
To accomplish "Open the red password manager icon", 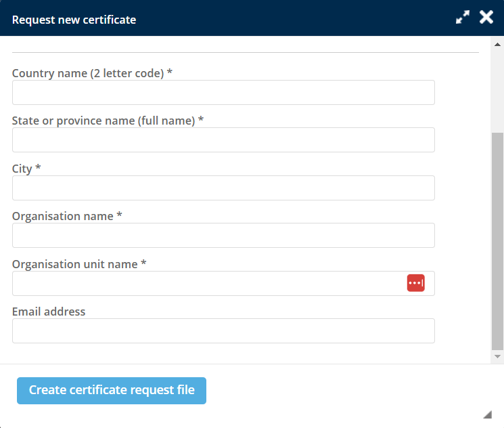I will [415, 283].
